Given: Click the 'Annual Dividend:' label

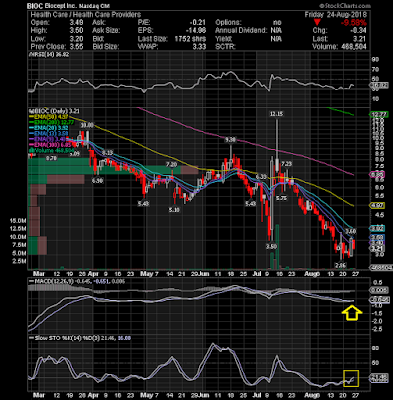Looking at the screenshot, I should coord(241,31).
